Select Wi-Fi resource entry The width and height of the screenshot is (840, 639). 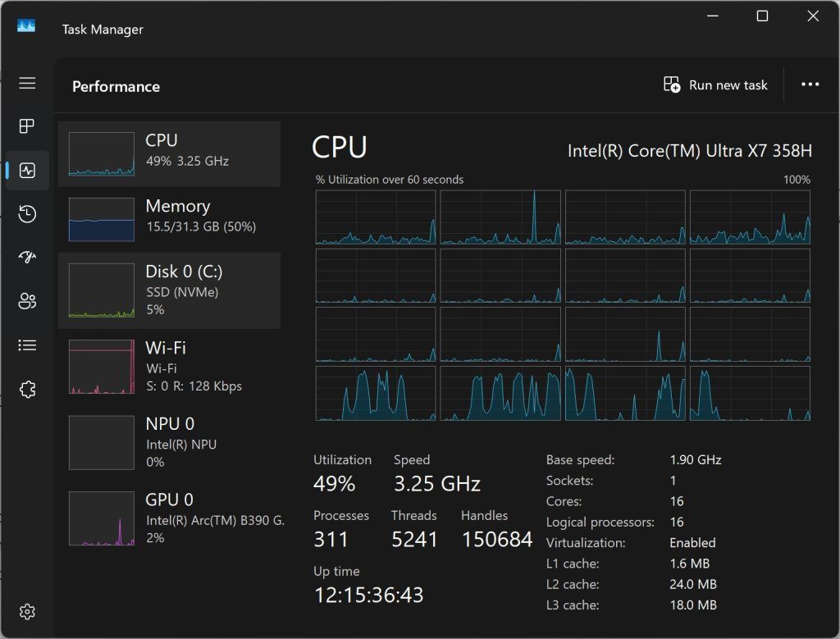click(169, 367)
